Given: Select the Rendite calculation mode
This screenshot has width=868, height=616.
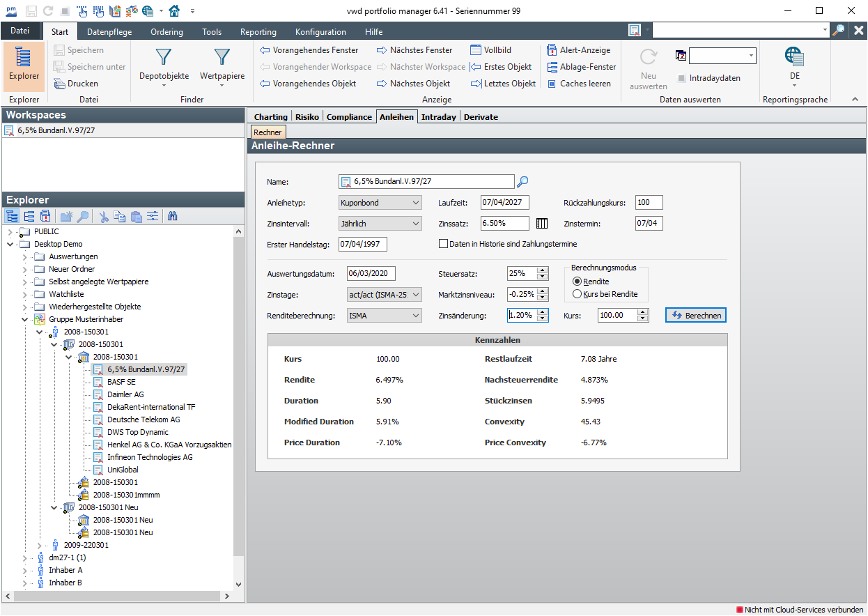Looking at the screenshot, I should (577, 282).
